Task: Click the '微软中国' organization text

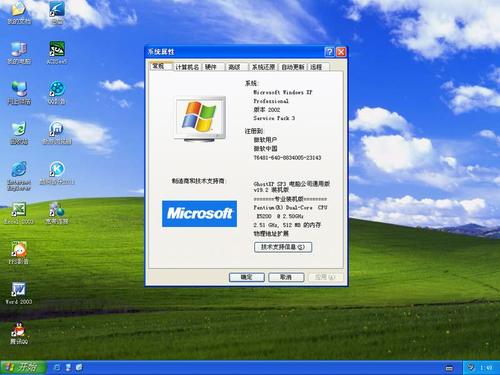Action: tap(265, 148)
